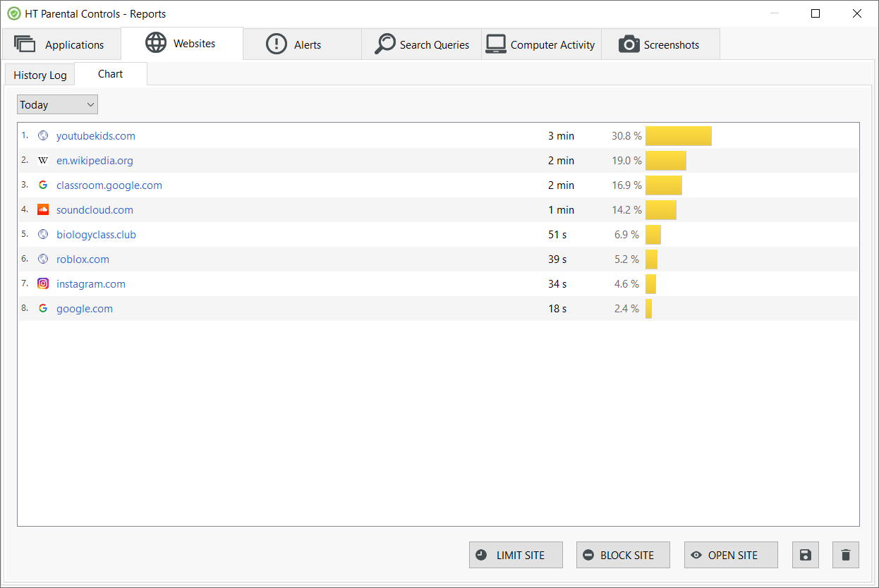Open the classroom.google.com link
The width and height of the screenshot is (879, 588).
pyautogui.click(x=109, y=185)
